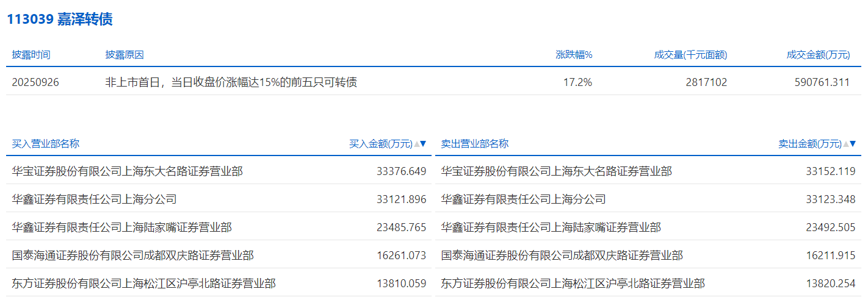This screenshot has height=300, width=868.
Task: Open the 113039 嘉泽转债 title link
Action: point(60,20)
